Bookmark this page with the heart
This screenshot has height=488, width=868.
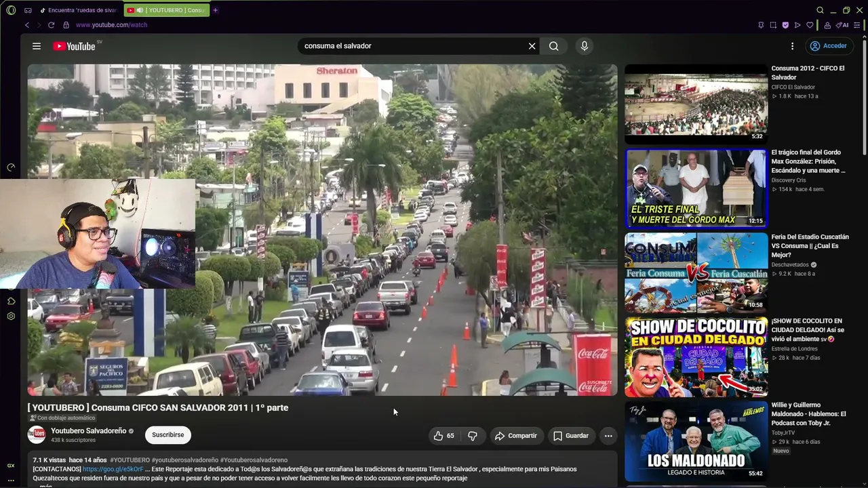(810, 25)
